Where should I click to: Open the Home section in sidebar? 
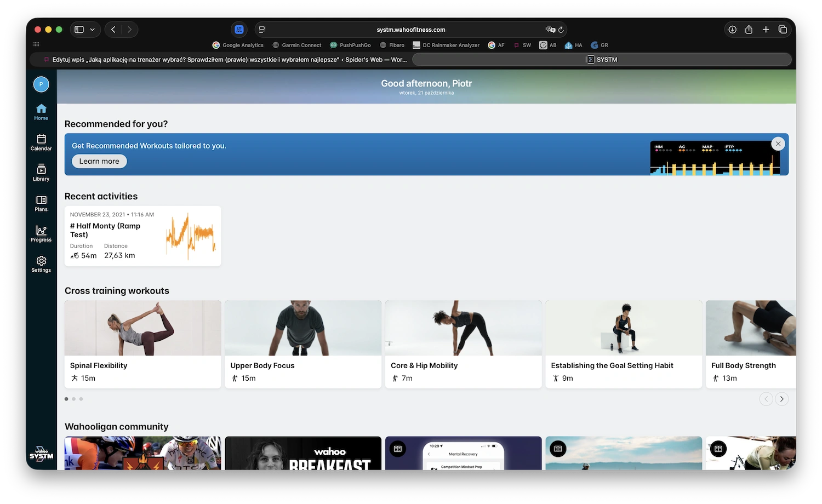41,112
